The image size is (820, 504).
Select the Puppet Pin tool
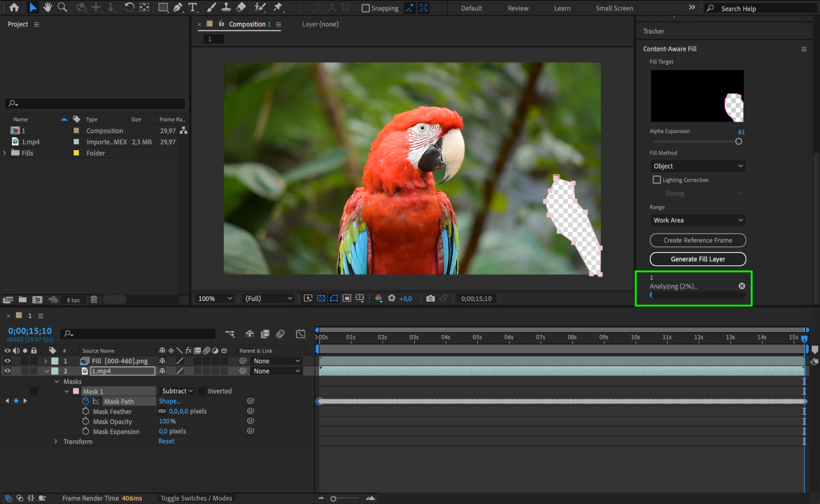[x=278, y=7]
